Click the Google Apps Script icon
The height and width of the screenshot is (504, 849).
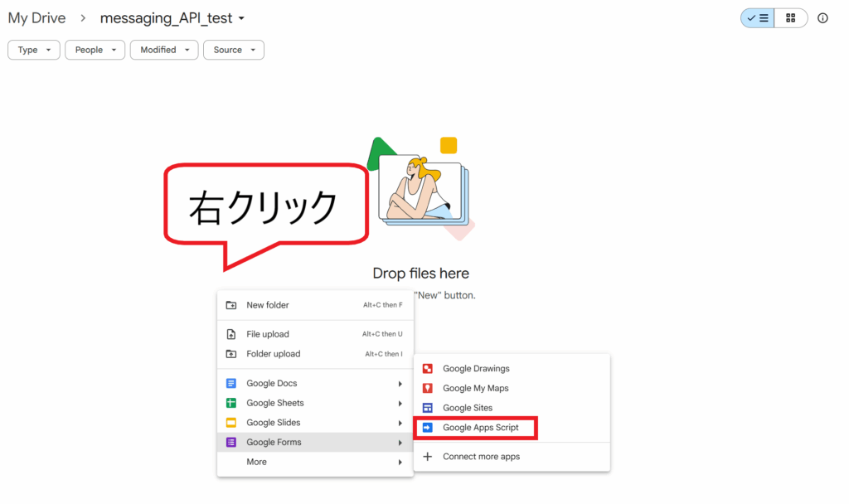[428, 428]
